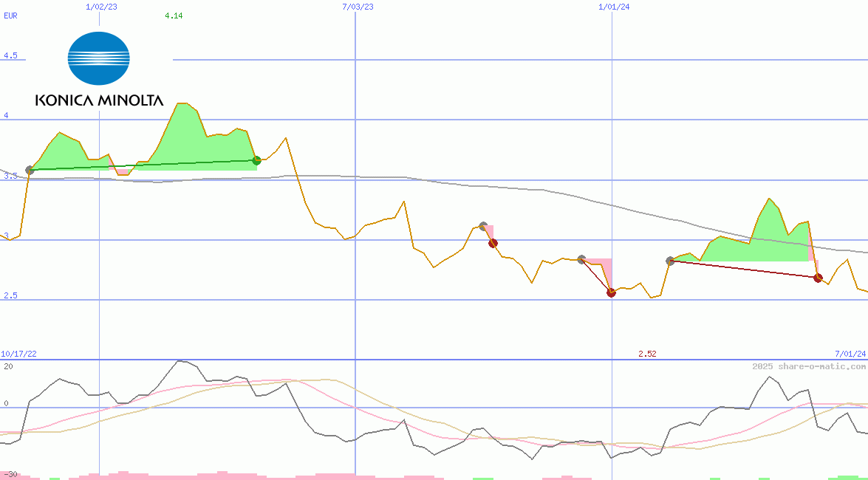Click the last red exit marker near 7/01/24
Screen dimensions: 868x480
click(x=818, y=278)
